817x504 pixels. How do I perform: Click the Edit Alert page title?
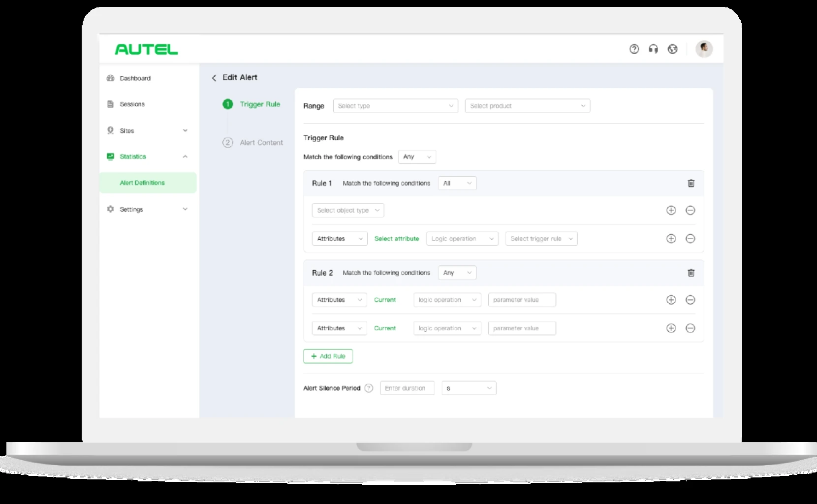tap(240, 77)
